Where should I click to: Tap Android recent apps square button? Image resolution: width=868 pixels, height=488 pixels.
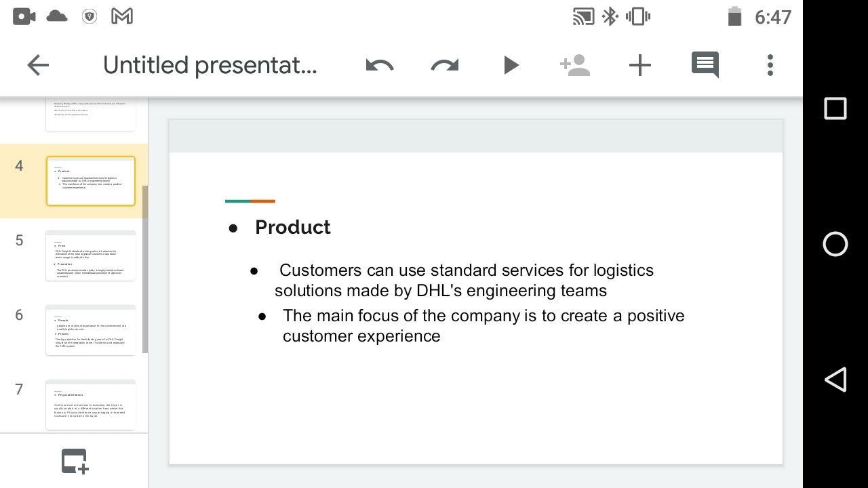(x=835, y=108)
